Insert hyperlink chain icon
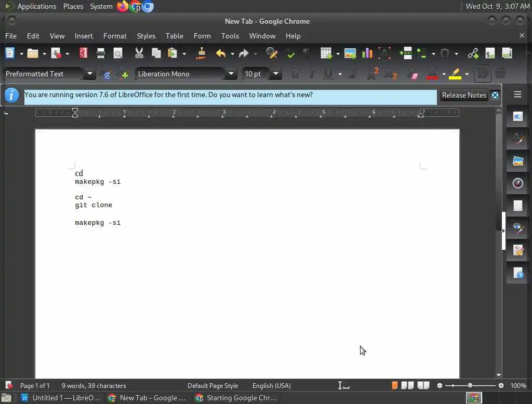The width and height of the screenshot is (532, 404). (x=473, y=53)
